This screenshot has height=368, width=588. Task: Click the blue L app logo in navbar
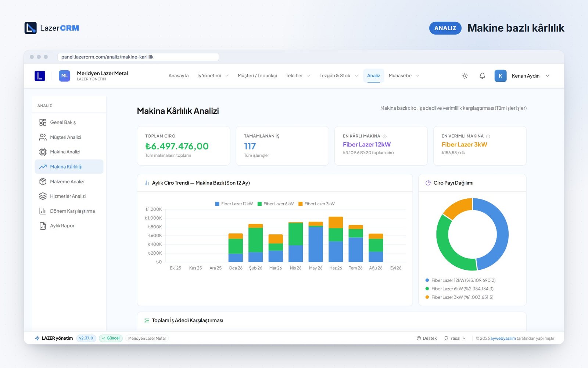coord(40,76)
